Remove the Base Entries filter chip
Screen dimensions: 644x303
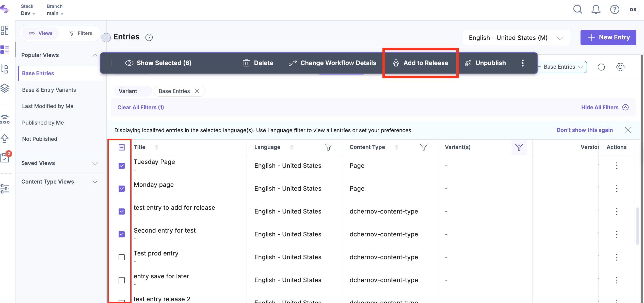click(197, 91)
